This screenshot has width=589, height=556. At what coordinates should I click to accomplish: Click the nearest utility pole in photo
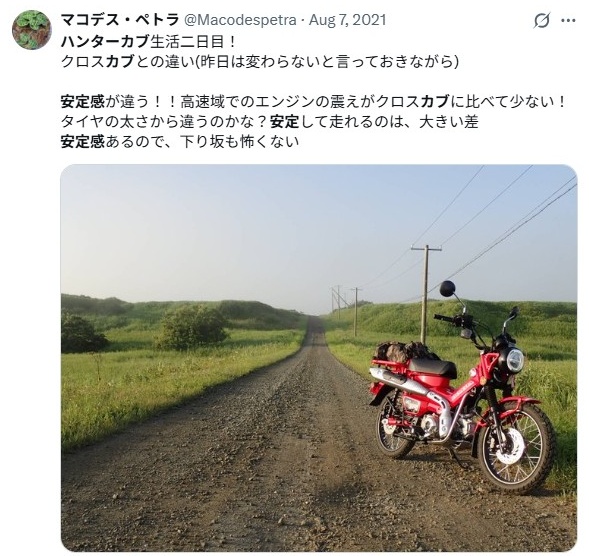click(426, 294)
